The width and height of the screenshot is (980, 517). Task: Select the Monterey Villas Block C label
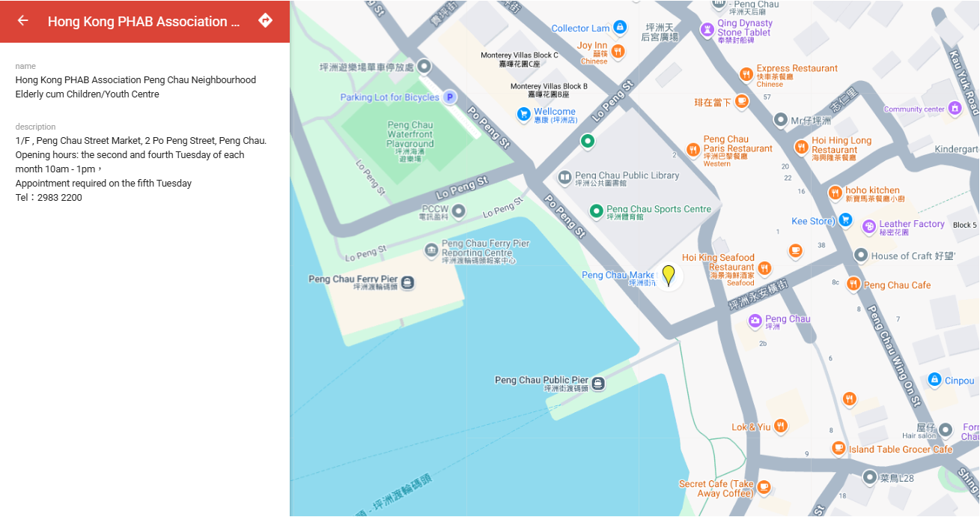coord(520,59)
